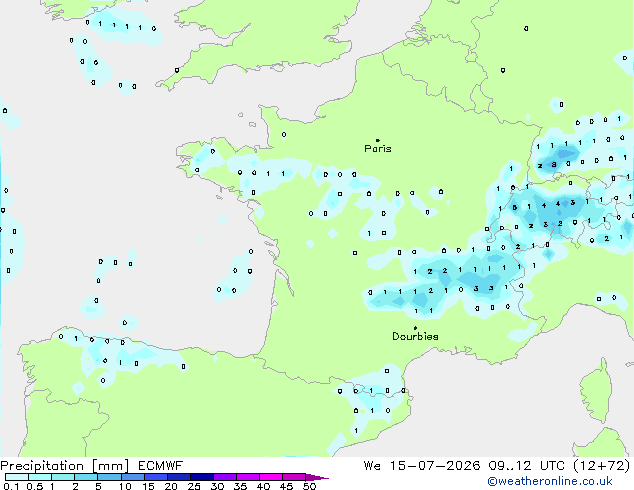Pick the legend swatch between 0.1 and 0.5
The image size is (634, 490).
[17, 477]
